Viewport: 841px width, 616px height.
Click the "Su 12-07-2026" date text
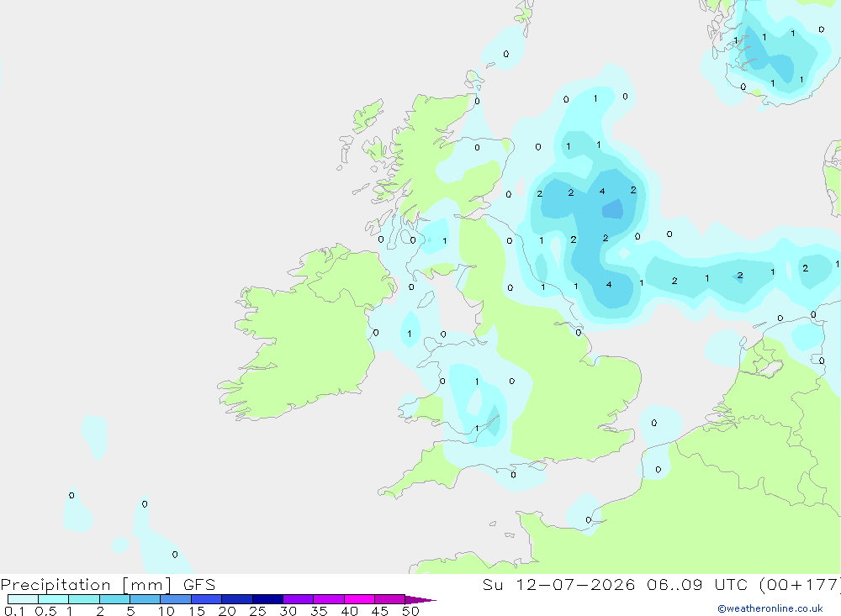click(x=559, y=584)
